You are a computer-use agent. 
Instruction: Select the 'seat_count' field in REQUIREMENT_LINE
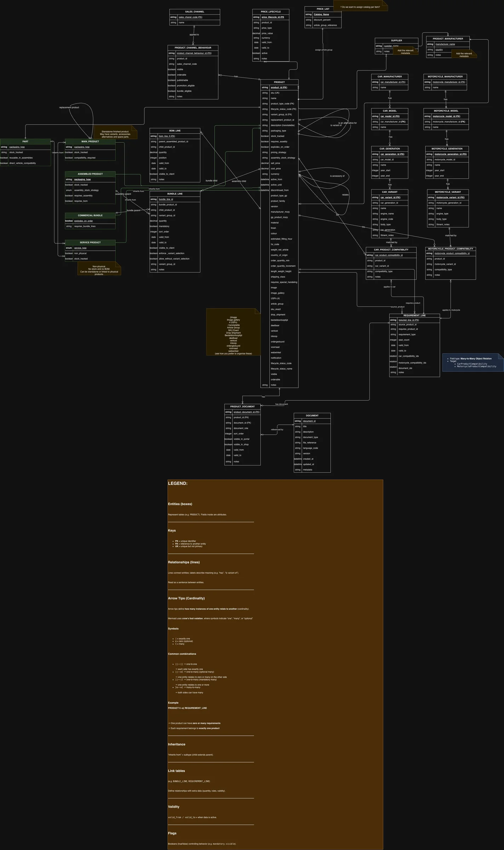click(414, 340)
